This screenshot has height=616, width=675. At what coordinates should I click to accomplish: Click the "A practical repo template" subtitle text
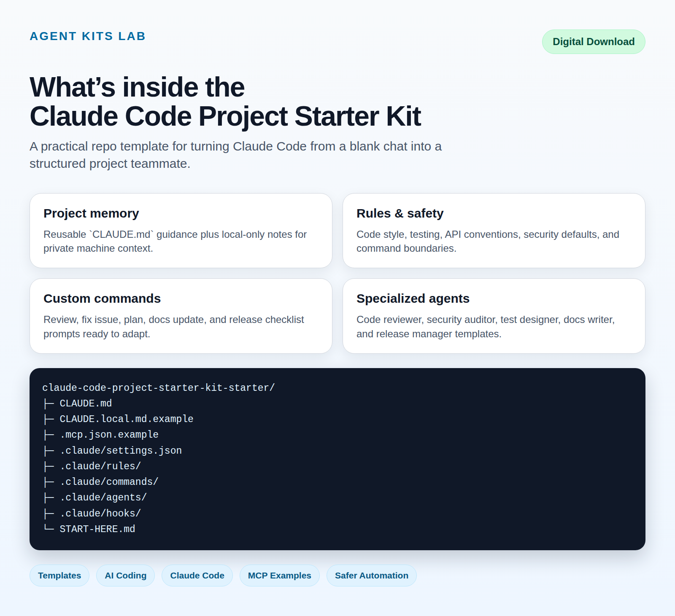235,155
